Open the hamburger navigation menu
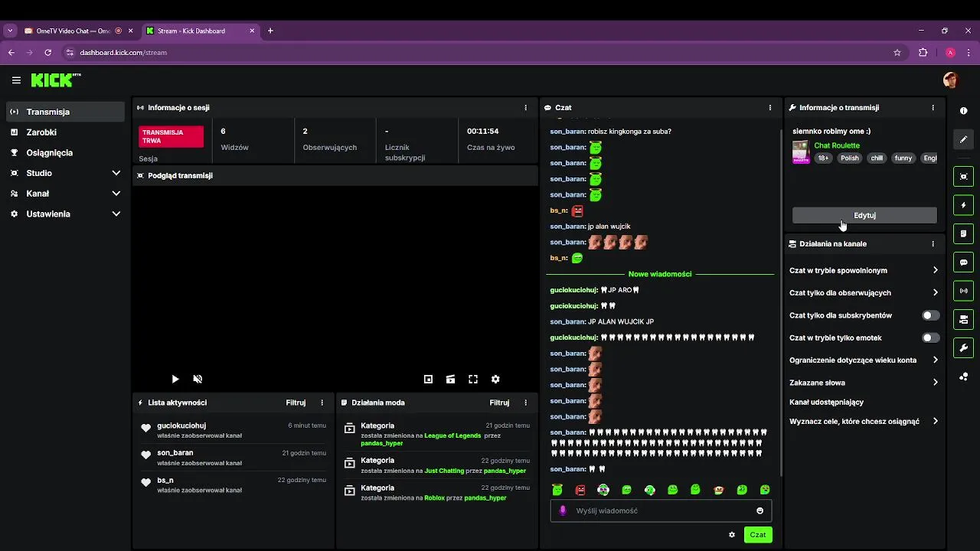This screenshot has height=551, width=980. point(16,80)
